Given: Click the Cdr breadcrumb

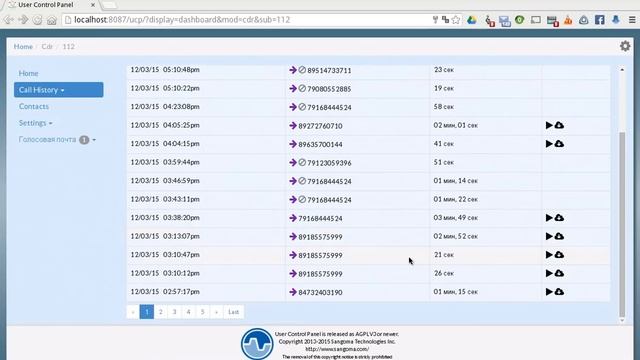Looking at the screenshot, I should point(47,47).
